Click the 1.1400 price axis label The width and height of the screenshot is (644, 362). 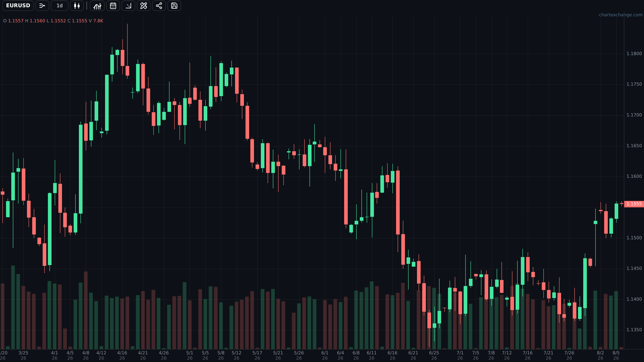[634, 299]
